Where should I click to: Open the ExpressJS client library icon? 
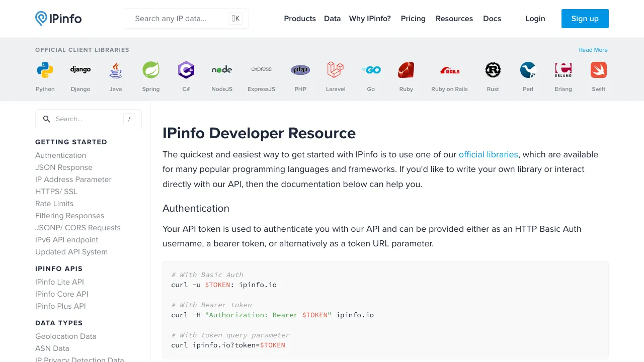click(x=262, y=70)
